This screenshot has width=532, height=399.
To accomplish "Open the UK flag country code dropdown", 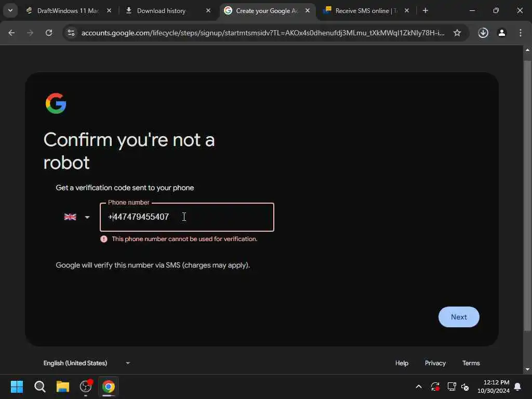I will 77,217.
